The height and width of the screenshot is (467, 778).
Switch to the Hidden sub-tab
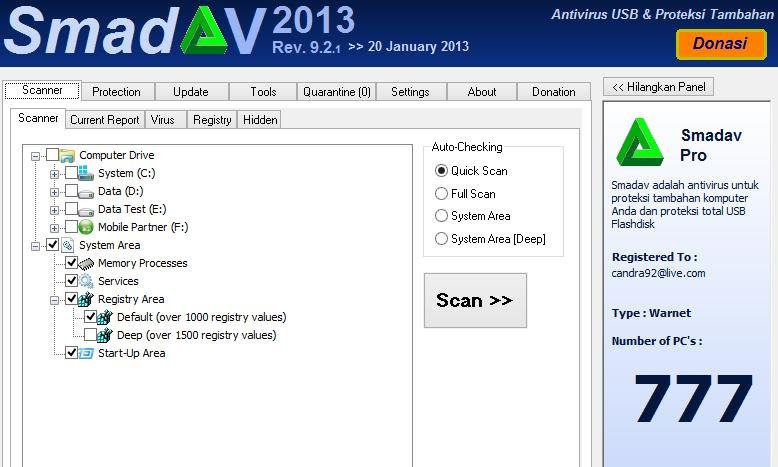coord(260,120)
